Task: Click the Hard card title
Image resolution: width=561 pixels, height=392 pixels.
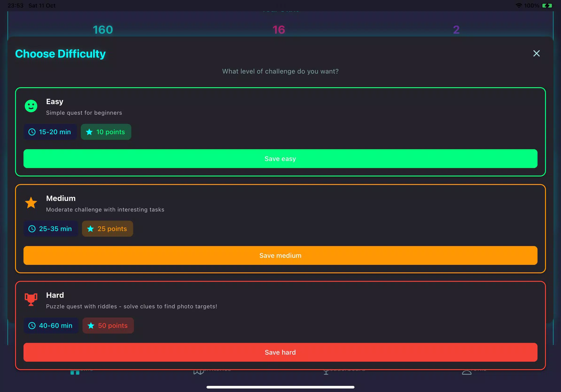Action: click(x=55, y=295)
